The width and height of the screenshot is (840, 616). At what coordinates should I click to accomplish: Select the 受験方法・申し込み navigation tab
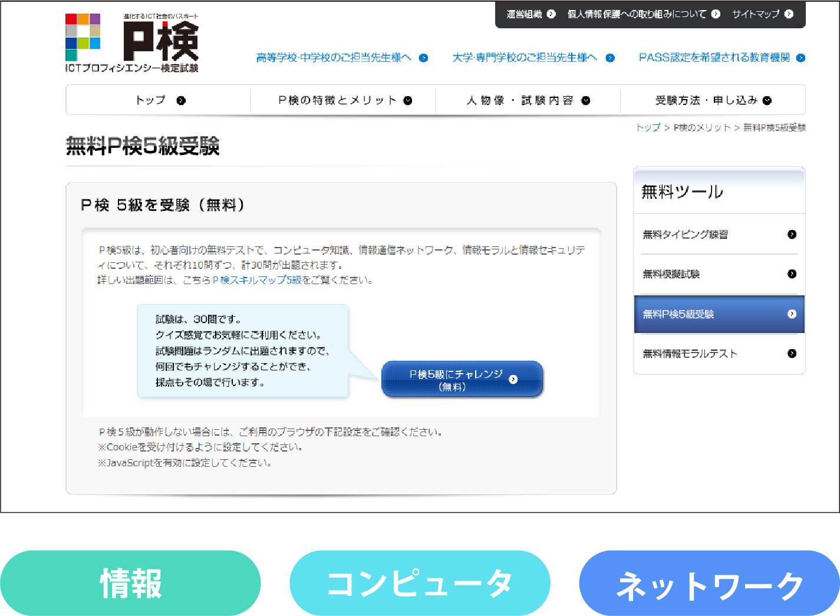(713, 100)
